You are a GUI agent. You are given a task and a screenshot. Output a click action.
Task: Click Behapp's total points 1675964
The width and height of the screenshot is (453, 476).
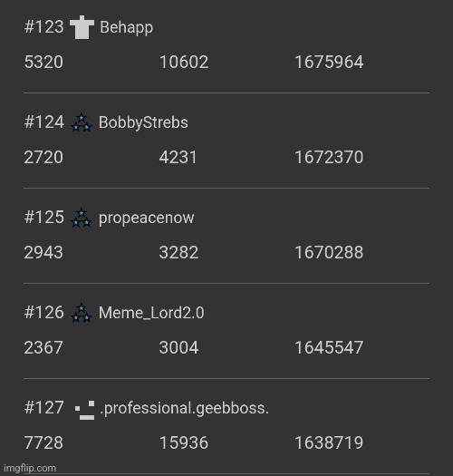coord(329,62)
